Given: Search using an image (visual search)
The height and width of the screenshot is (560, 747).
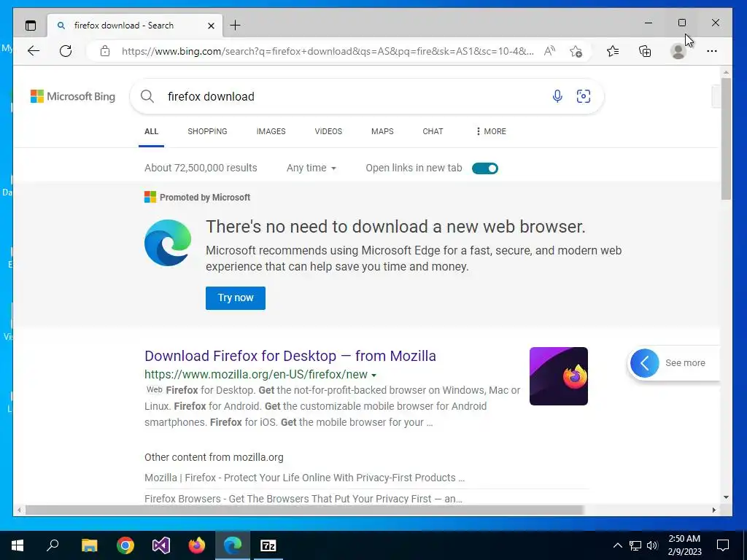Looking at the screenshot, I should (x=584, y=97).
